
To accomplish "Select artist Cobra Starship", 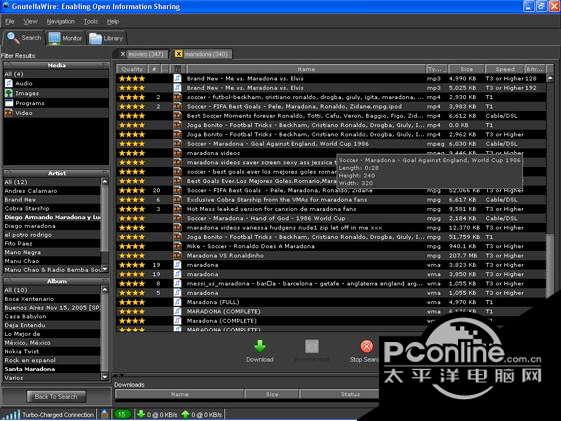I will [x=52, y=209].
